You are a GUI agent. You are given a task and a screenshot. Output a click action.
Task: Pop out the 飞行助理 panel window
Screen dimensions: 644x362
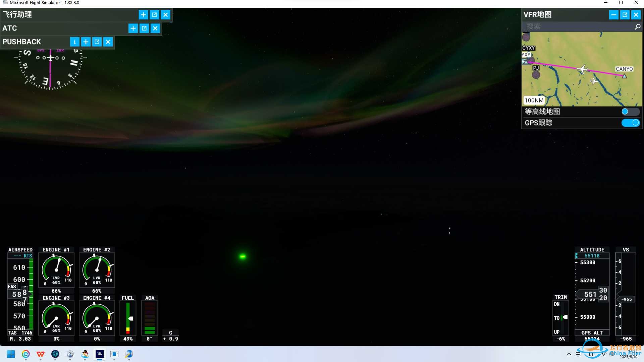point(154,15)
